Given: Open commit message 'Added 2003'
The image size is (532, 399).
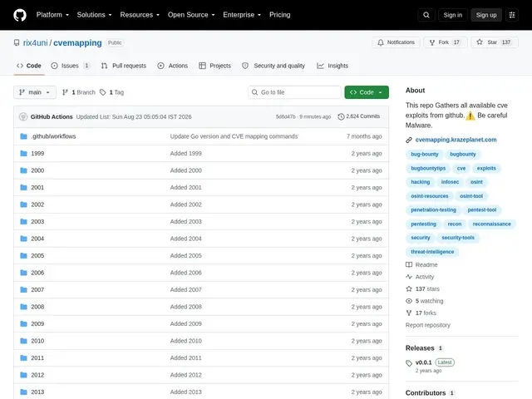Looking at the screenshot, I should 185,222.
